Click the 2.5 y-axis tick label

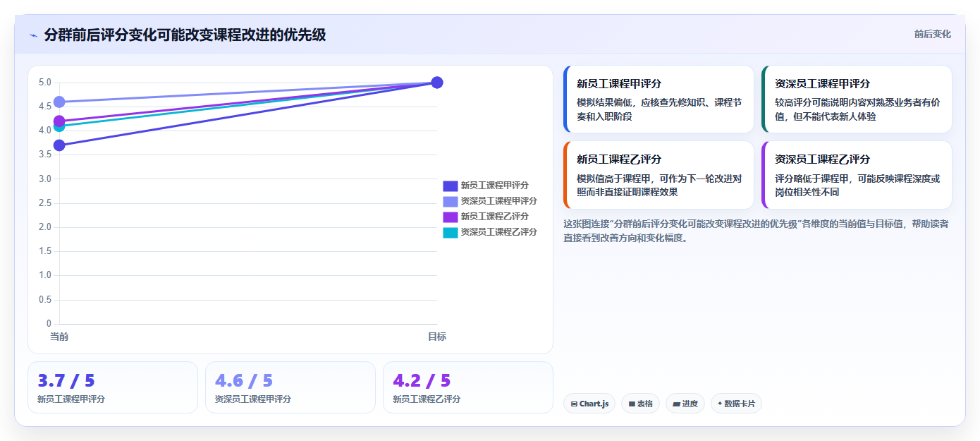(x=45, y=203)
